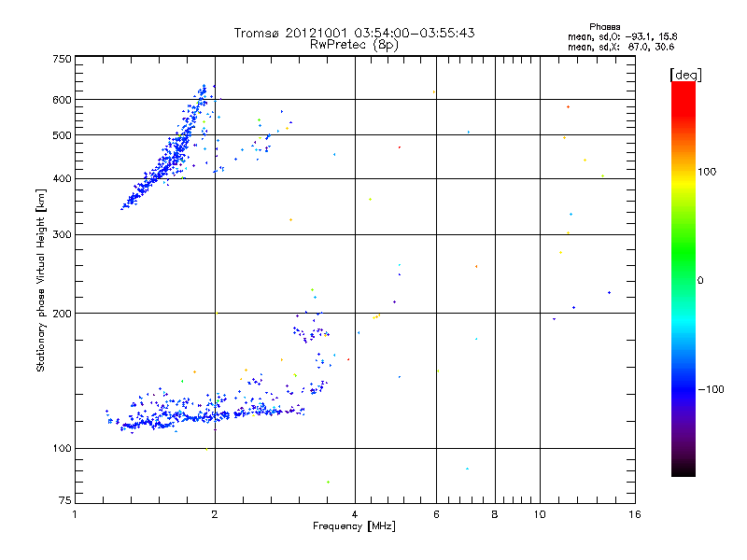Click the x-axis tick label '2'
This screenshot has height=560, width=747.
pyautogui.click(x=215, y=514)
